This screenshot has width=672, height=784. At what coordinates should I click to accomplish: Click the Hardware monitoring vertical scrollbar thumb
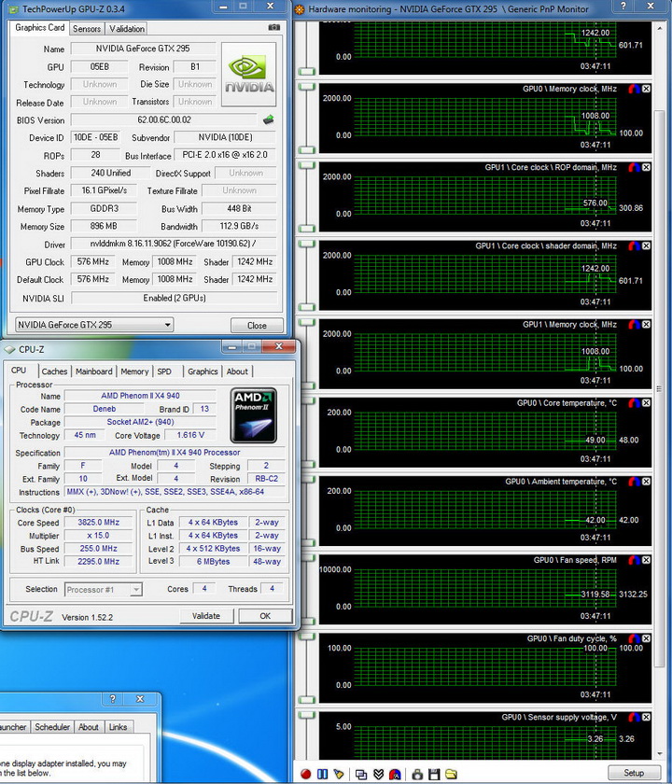point(659,388)
